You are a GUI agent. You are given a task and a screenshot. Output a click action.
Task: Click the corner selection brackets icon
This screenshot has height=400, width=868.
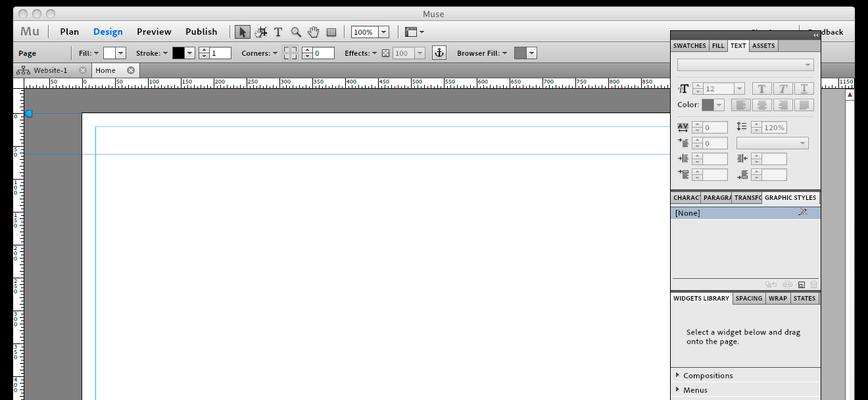291,53
